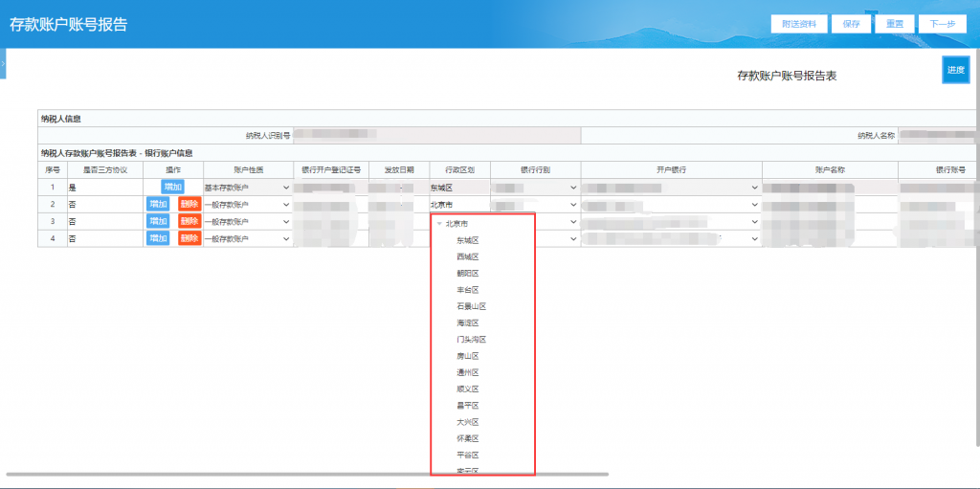Open 开户银行 dropdown in row 1

click(671, 187)
